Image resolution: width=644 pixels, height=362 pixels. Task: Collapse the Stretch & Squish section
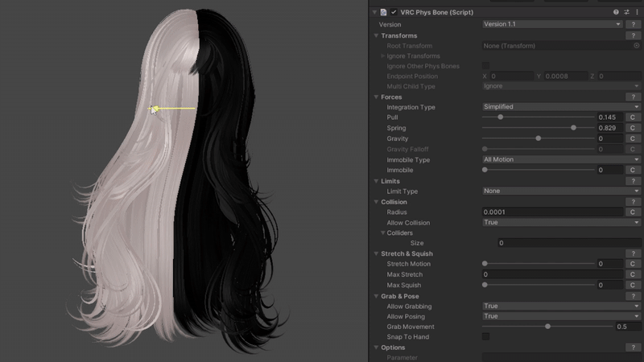(x=376, y=254)
